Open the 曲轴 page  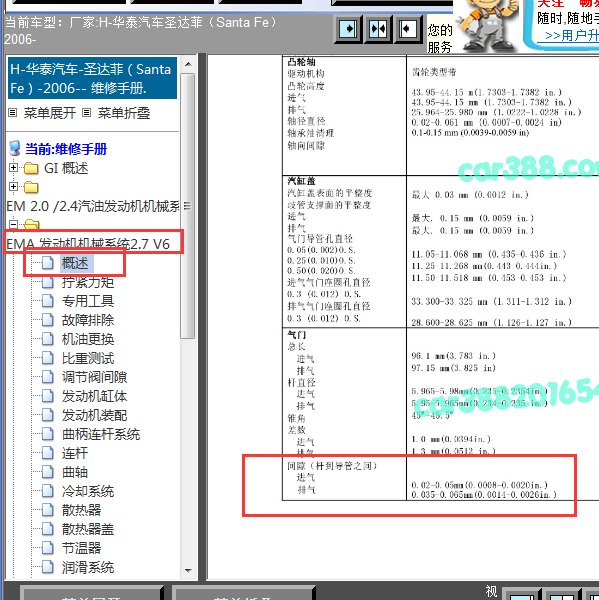click(x=75, y=472)
